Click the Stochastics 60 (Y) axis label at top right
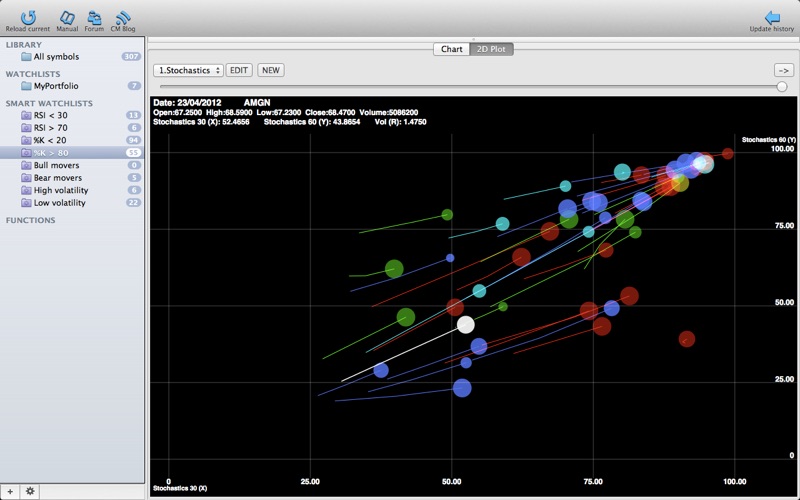 768,139
